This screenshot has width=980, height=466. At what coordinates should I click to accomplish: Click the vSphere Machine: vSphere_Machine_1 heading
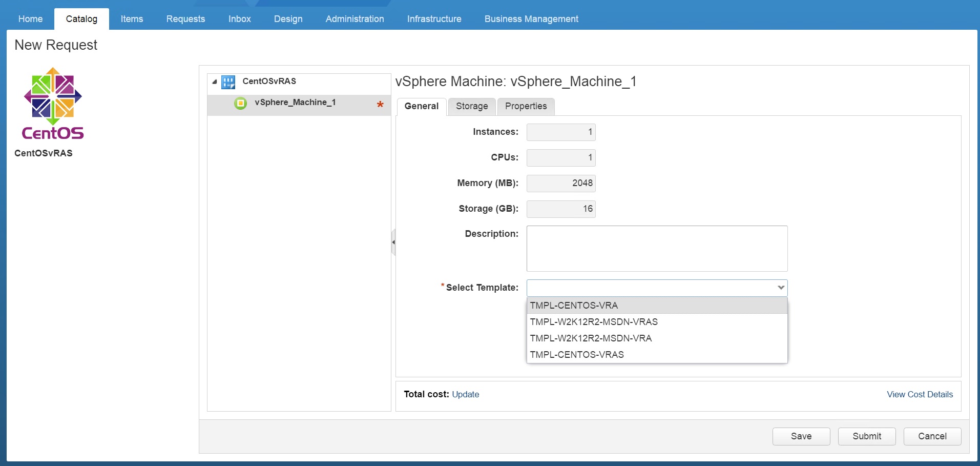point(516,82)
